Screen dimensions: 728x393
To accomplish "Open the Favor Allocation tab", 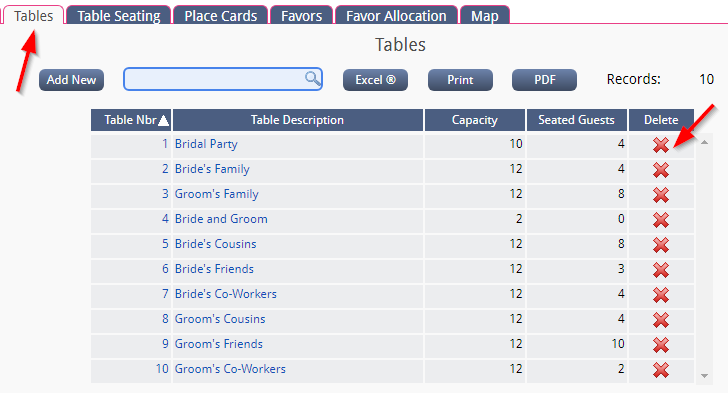I will coord(396,15).
